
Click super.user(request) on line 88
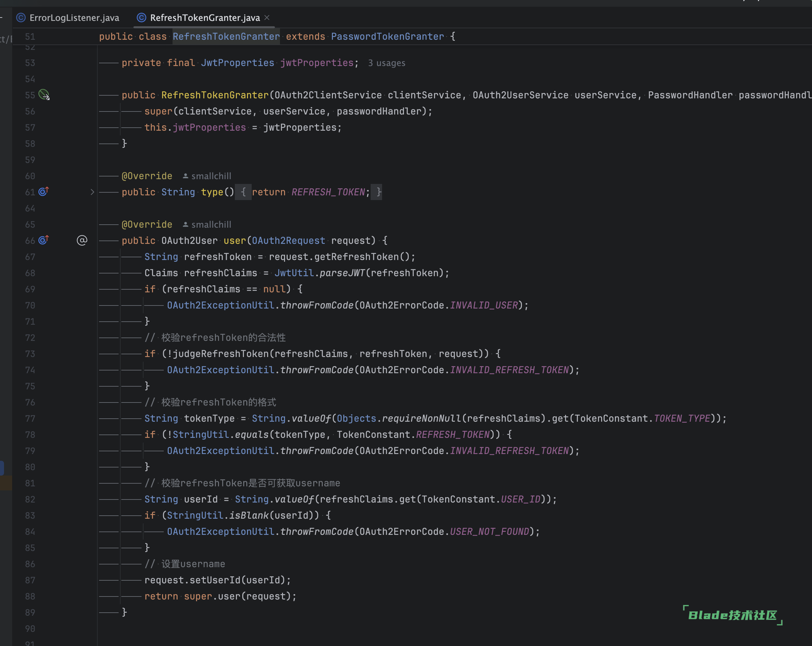(x=237, y=597)
